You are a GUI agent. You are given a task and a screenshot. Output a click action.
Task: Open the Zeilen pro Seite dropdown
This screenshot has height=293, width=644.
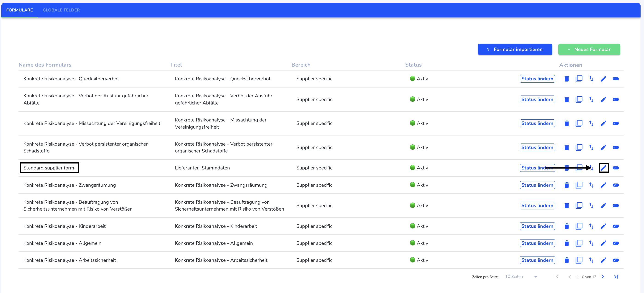click(x=521, y=276)
